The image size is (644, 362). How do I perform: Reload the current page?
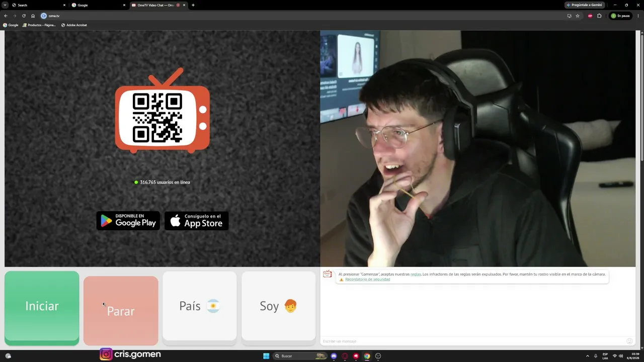[24, 16]
